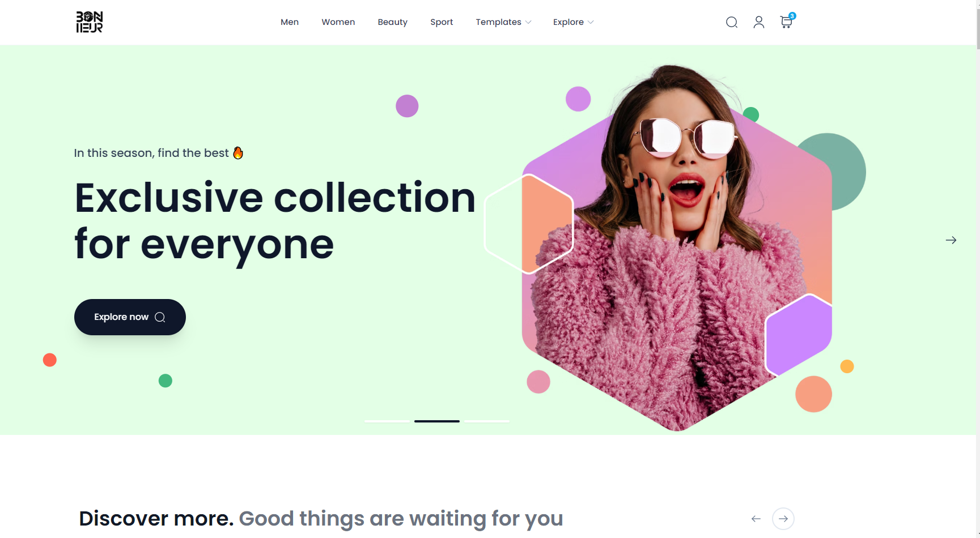Click the Explore now button

pos(130,317)
